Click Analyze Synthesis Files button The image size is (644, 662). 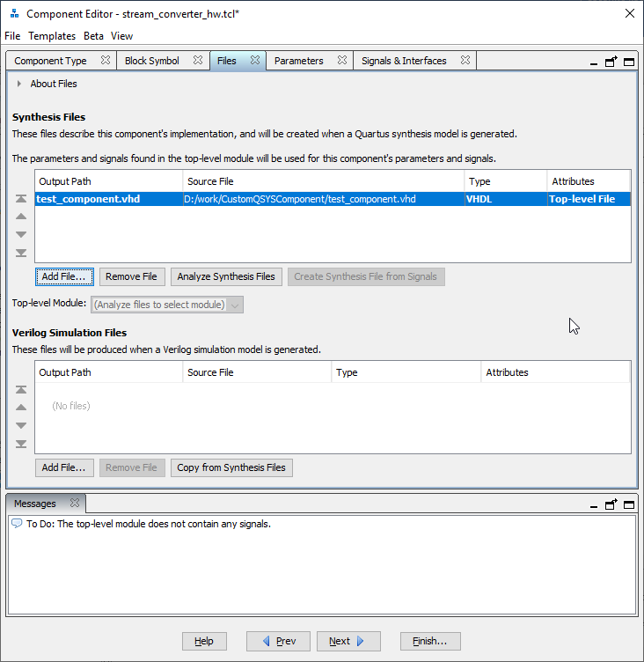click(x=226, y=276)
